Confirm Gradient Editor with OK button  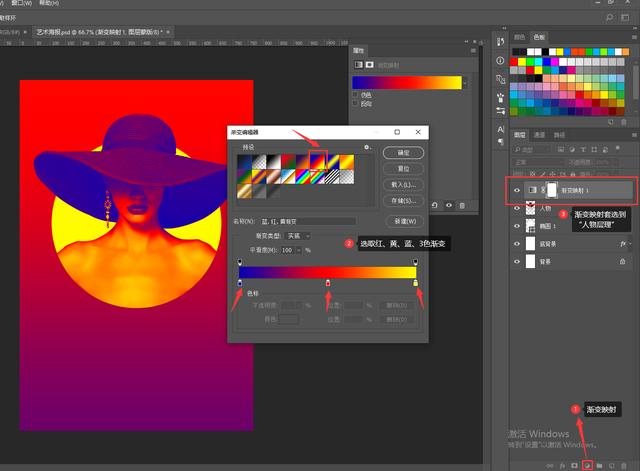tap(403, 153)
